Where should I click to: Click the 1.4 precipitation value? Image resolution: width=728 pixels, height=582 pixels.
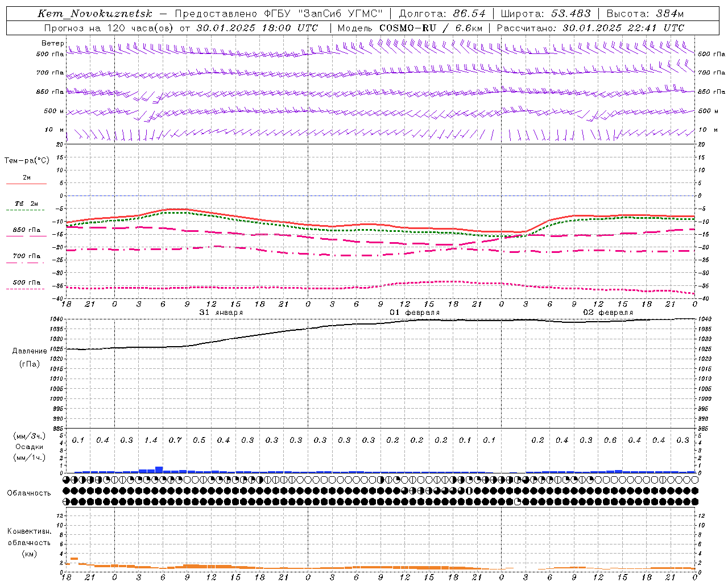(151, 440)
